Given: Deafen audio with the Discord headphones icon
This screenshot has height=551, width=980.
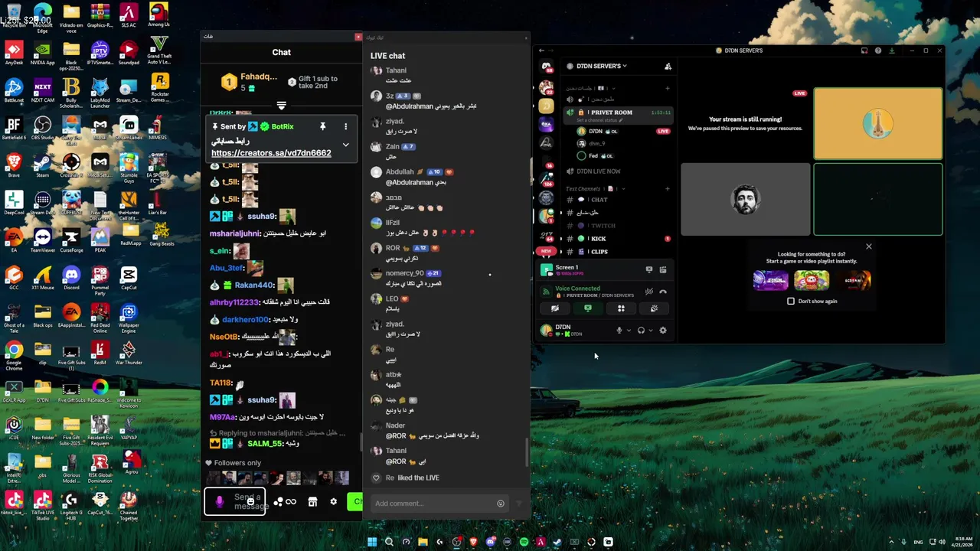Looking at the screenshot, I should tap(641, 331).
